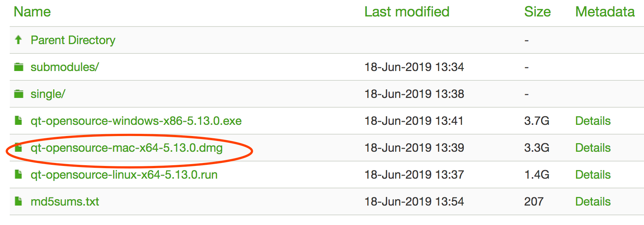Sort by the Name column header
644x225 pixels.
pyautogui.click(x=32, y=12)
